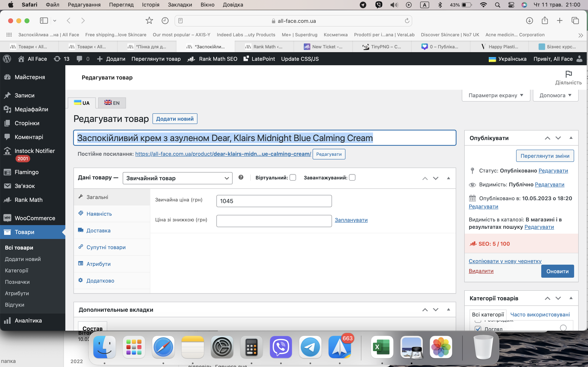Click the product type help question-mark icon

tap(241, 177)
